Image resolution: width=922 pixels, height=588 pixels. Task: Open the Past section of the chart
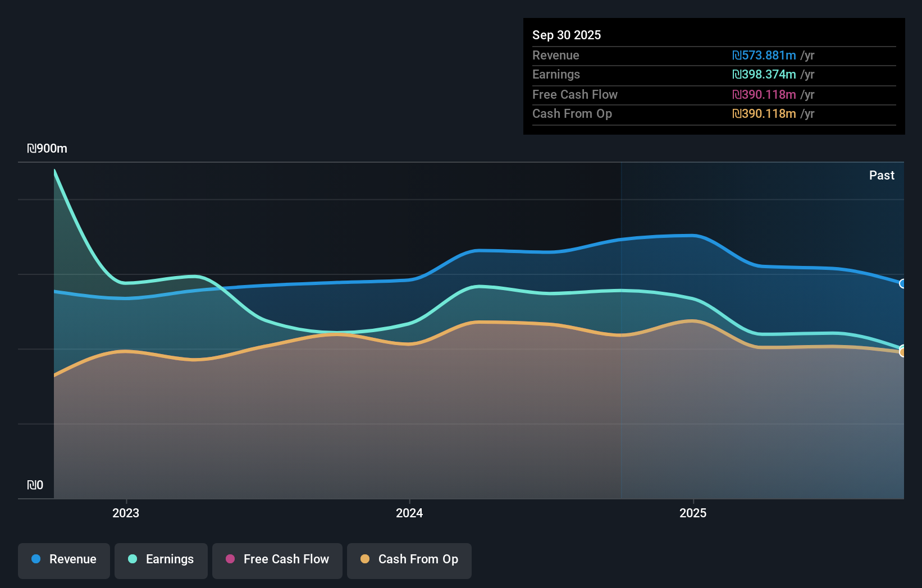pos(882,175)
